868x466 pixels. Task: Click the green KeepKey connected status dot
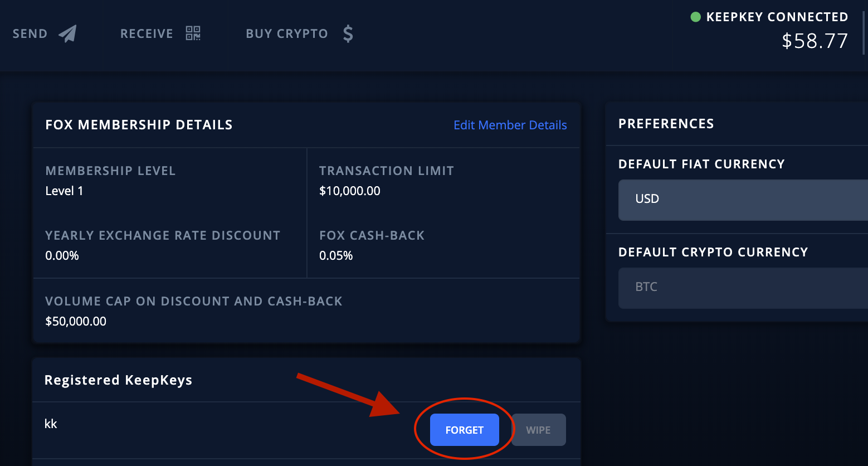click(x=695, y=17)
